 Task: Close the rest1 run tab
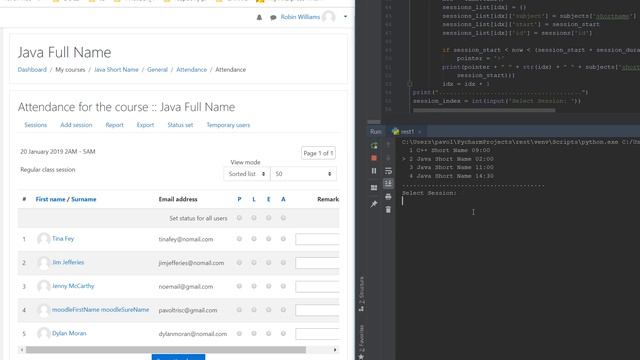point(420,131)
